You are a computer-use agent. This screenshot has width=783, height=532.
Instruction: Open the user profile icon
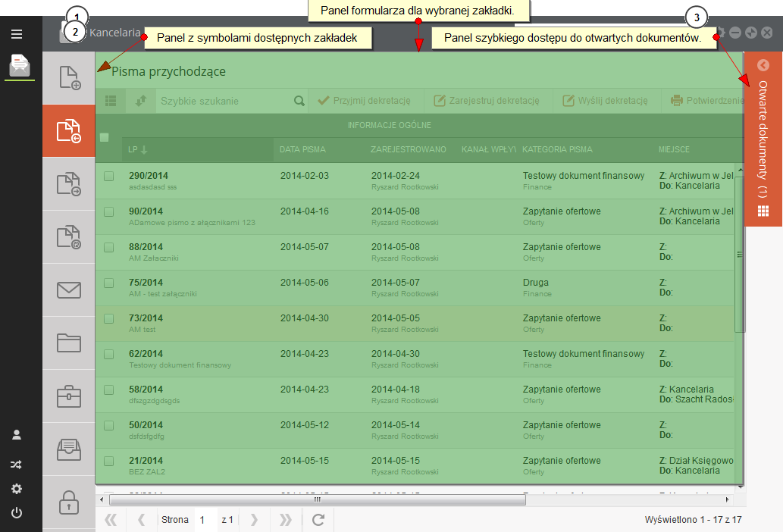17,435
